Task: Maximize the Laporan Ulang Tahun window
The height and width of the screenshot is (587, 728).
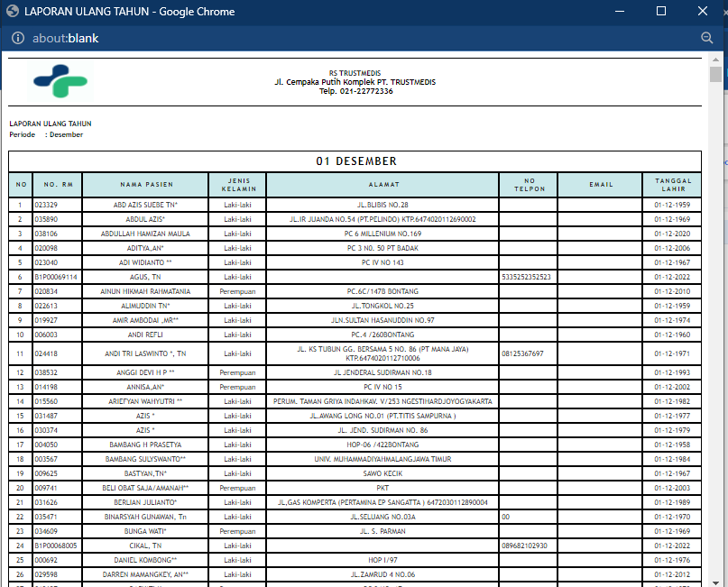Action: tap(661, 11)
